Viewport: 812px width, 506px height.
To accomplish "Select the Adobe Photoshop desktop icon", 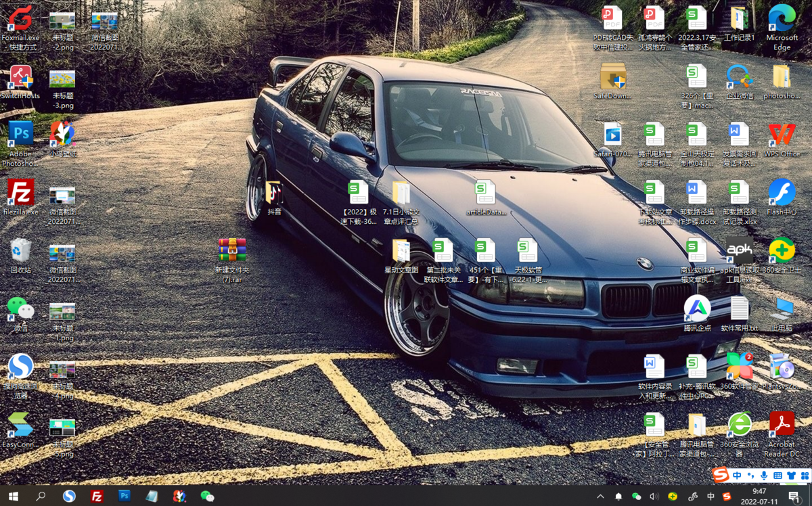I will pyautogui.click(x=20, y=134).
